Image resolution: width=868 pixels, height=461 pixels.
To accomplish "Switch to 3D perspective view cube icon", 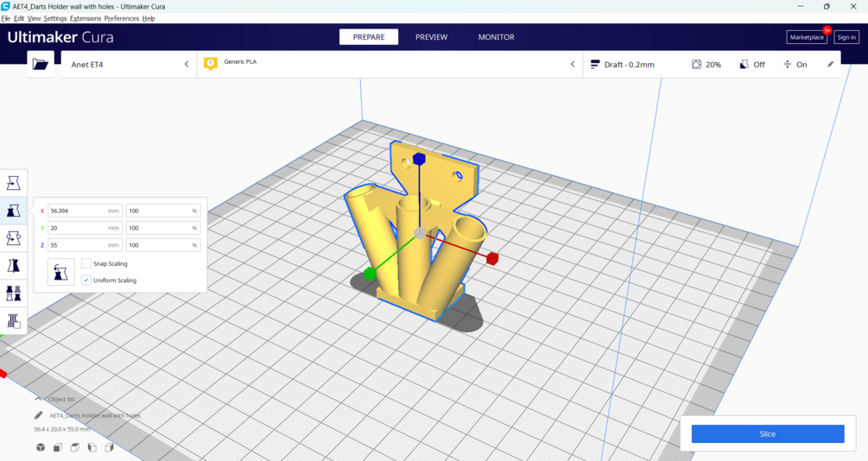I will click(41, 447).
